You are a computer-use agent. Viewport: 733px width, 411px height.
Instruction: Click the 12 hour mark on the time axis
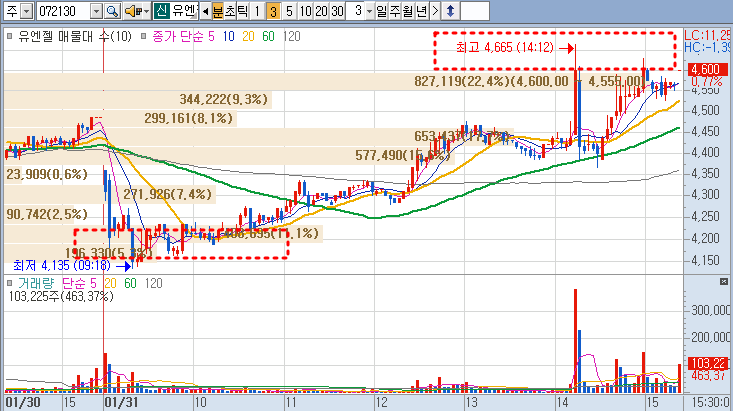click(x=381, y=402)
